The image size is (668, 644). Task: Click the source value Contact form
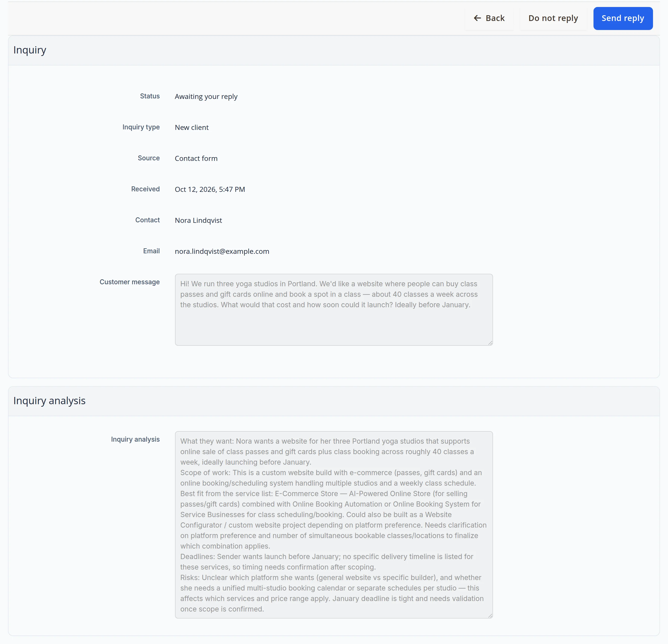tap(196, 158)
